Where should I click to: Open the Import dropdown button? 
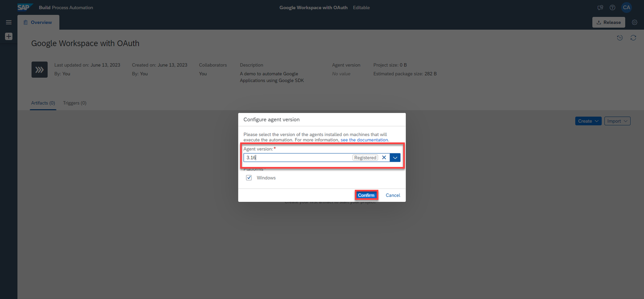(x=618, y=121)
